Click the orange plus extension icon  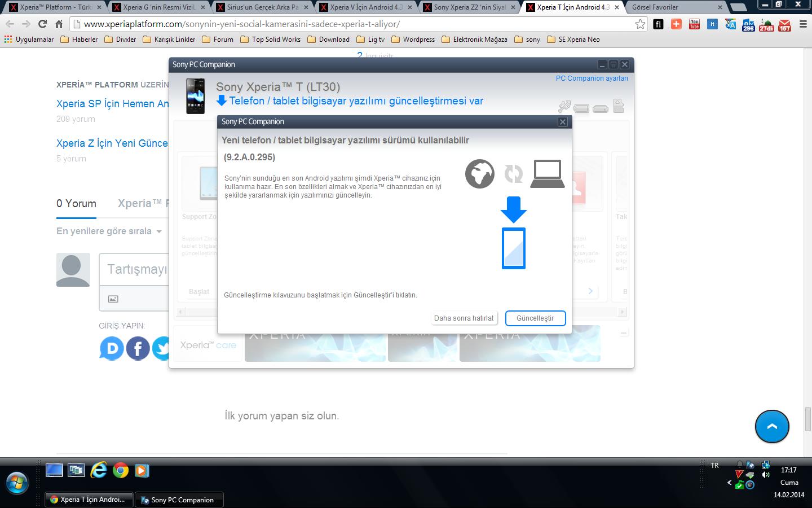click(x=677, y=24)
